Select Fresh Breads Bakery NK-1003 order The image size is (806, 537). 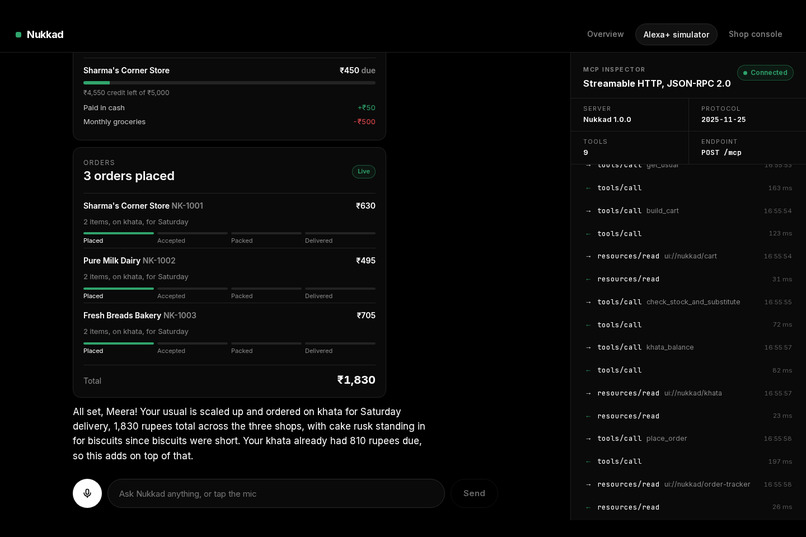click(229, 332)
